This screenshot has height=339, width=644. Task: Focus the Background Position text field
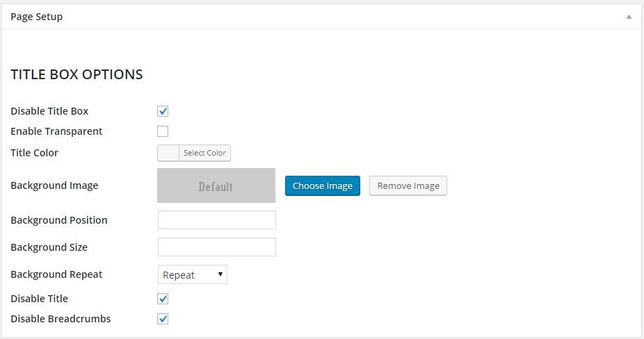click(217, 220)
